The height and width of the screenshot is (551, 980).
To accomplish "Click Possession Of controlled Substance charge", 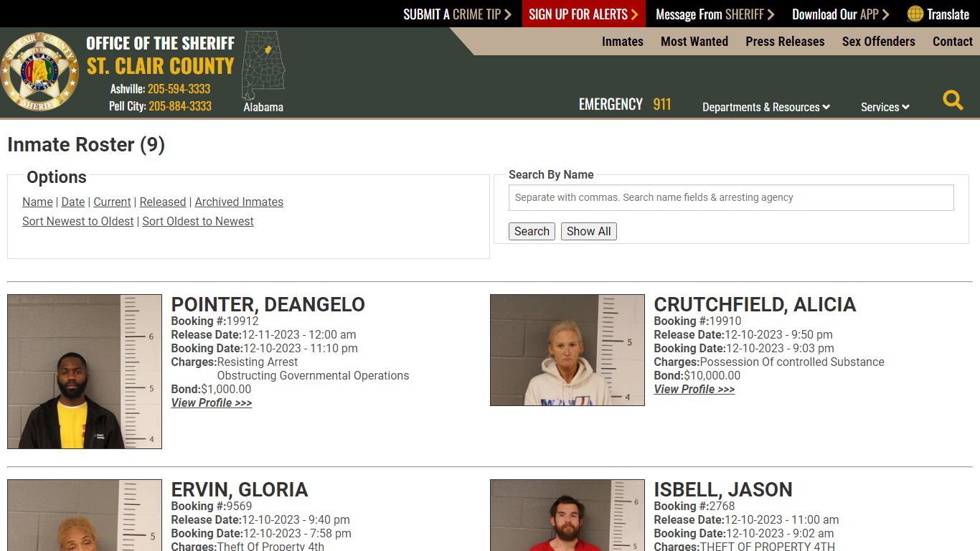I will point(792,362).
